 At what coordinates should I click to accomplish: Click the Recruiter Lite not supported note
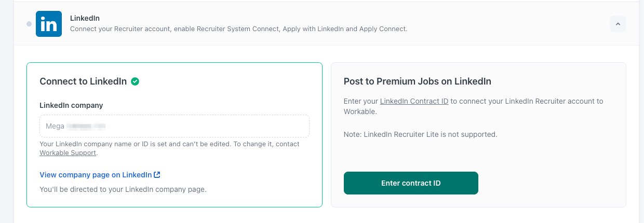[420, 134]
